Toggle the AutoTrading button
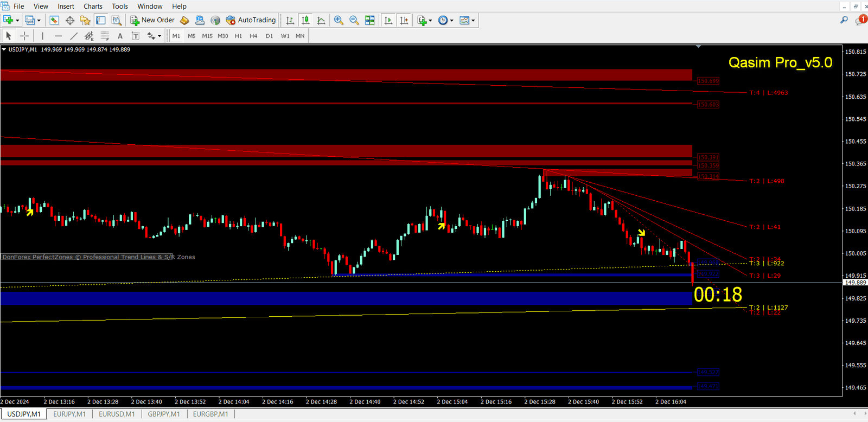 (x=251, y=20)
